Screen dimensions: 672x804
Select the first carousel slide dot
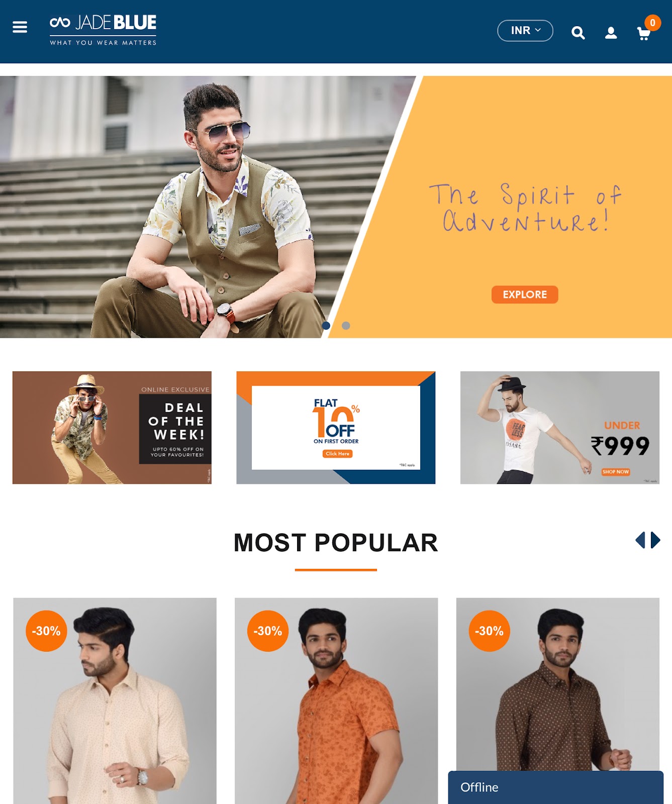pos(326,326)
